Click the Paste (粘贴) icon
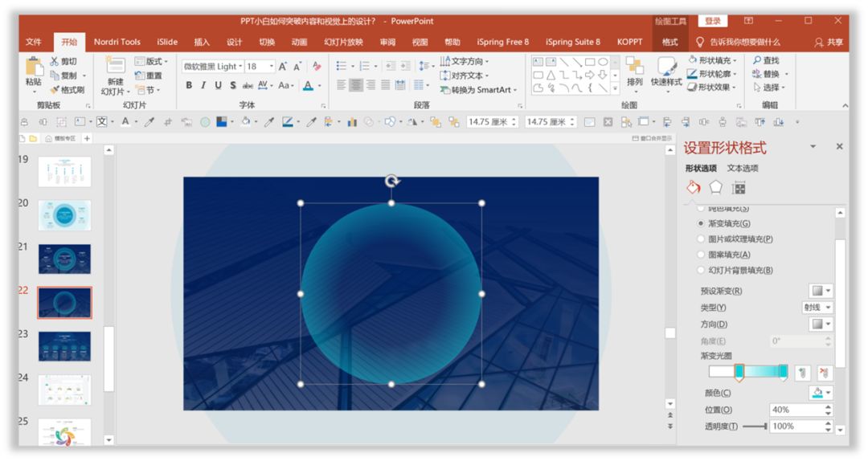 click(34, 67)
